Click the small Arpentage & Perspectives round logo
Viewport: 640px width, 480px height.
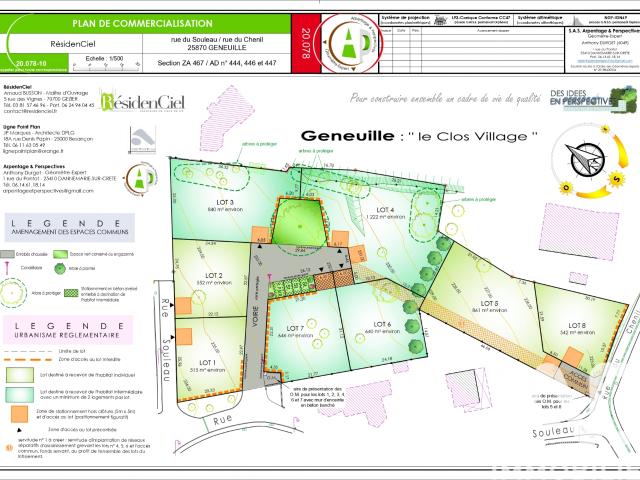(x=141, y=179)
